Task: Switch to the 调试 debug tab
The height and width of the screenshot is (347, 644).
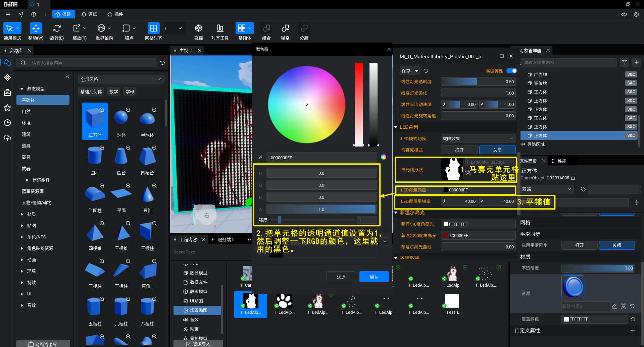Action: pos(89,14)
